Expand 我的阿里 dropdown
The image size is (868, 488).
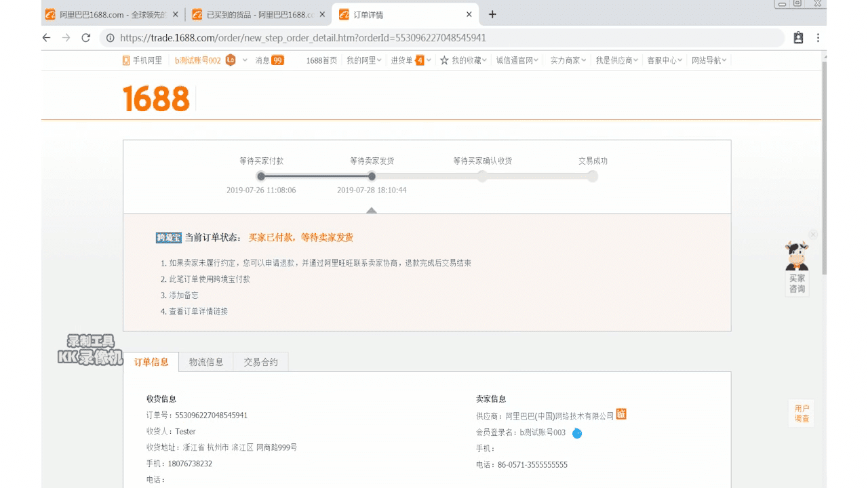tap(364, 60)
